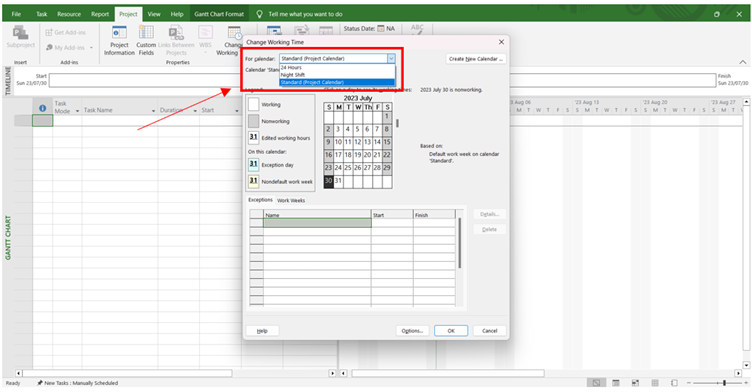Viewport: 752px width, 392px height.
Task: Click the first exception Name cell
Action: [x=317, y=223]
